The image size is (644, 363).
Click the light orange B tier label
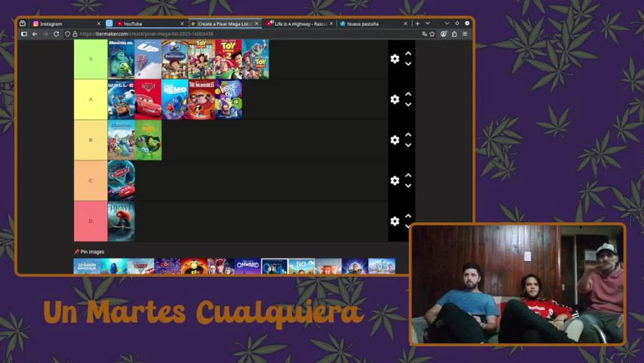pos(91,140)
